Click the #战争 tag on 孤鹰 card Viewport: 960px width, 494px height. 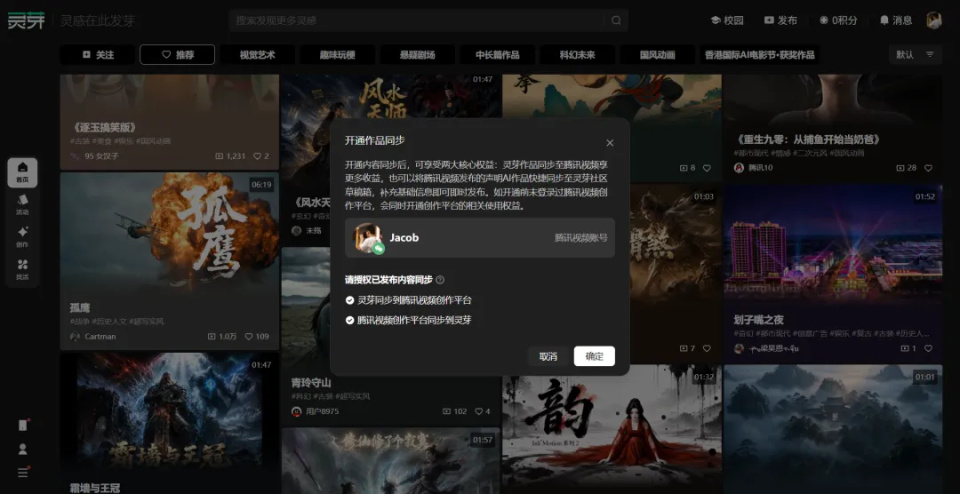click(80, 321)
